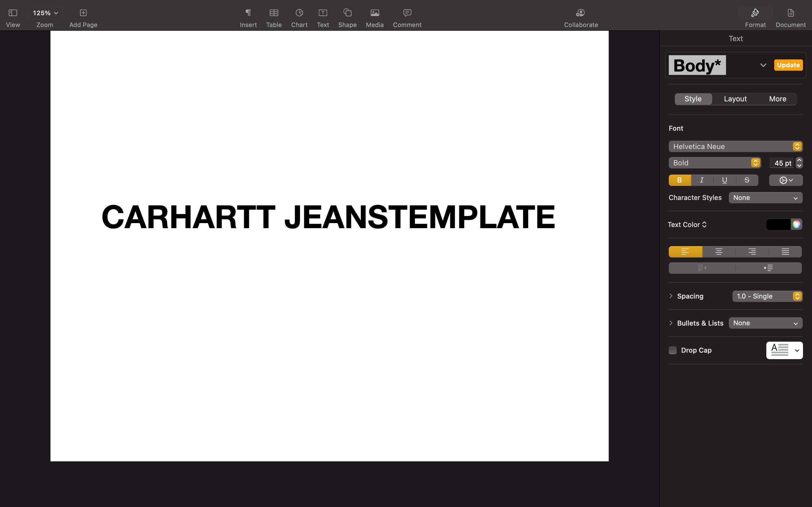The width and height of the screenshot is (812, 507).
Task: Open the Character Styles dropdown
Action: (x=765, y=198)
